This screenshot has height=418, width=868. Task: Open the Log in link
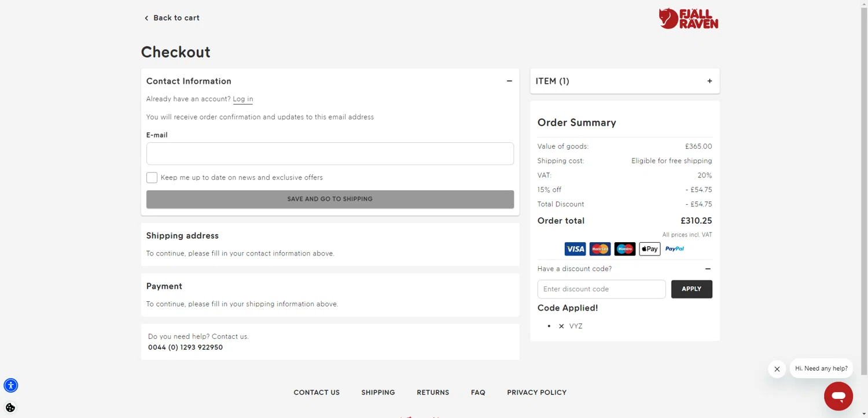coord(243,99)
